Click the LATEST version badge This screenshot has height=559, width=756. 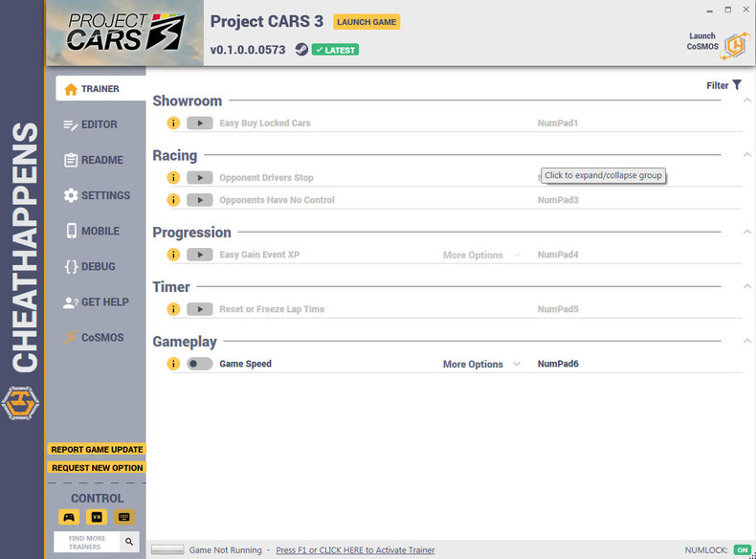point(335,50)
